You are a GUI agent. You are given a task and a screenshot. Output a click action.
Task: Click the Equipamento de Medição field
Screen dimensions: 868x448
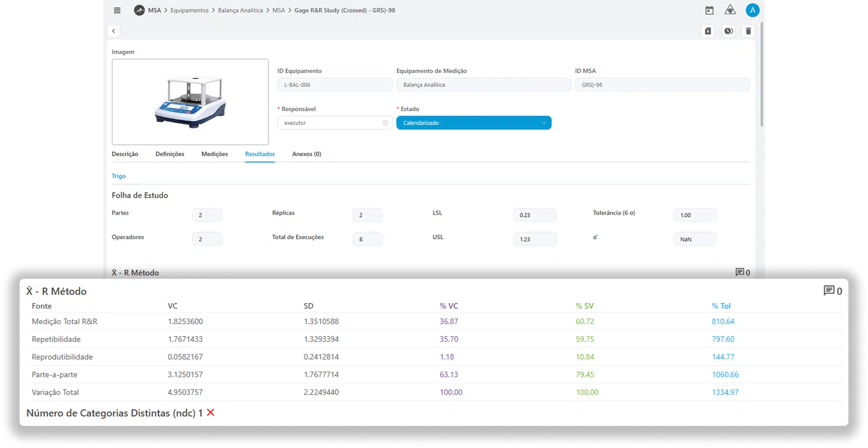(484, 85)
